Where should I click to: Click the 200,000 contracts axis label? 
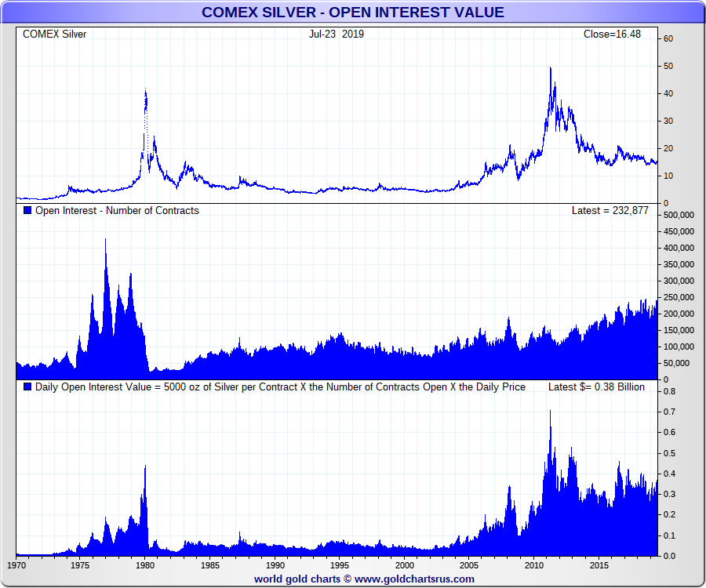pos(679,314)
